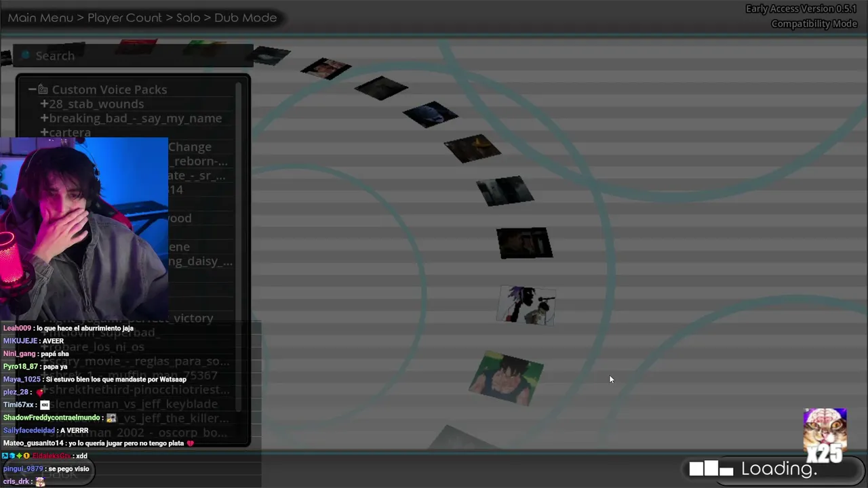Go back to Main Menu in breadcrumb

tap(40, 18)
